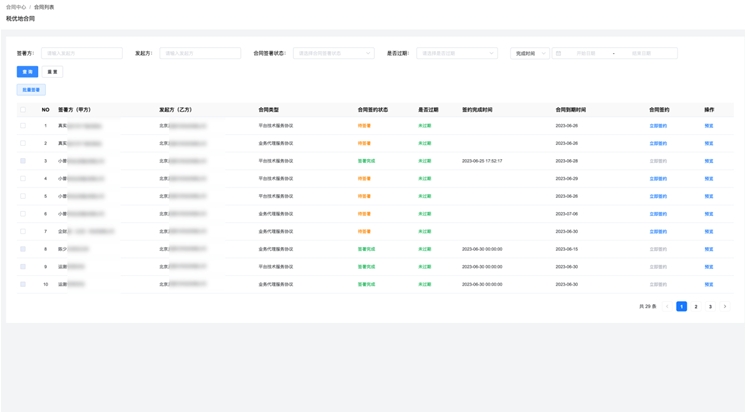Viewport: 746px width, 413px height.
Task: Click 立即签约 in row NO 2
Action: click(658, 144)
